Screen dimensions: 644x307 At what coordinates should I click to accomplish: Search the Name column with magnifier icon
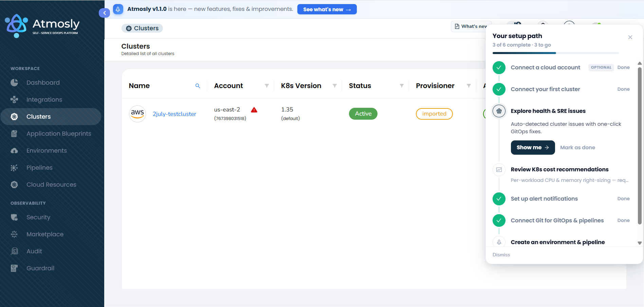point(198,86)
